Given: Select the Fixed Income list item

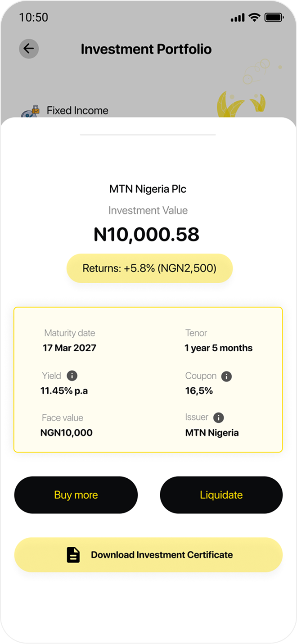Looking at the screenshot, I should [x=77, y=110].
